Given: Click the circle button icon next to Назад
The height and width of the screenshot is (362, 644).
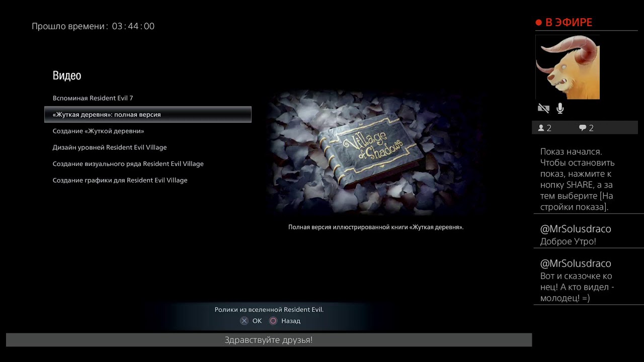Looking at the screenshot, I should 273,321.
